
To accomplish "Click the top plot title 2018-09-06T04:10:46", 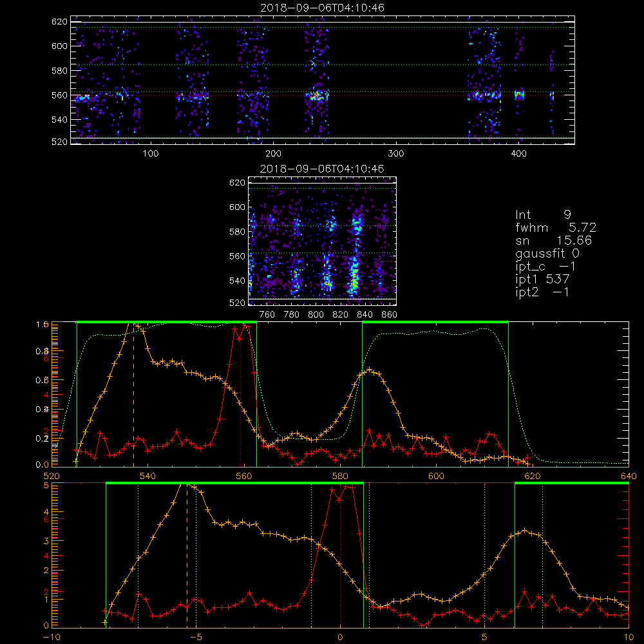I will point(322,8).
